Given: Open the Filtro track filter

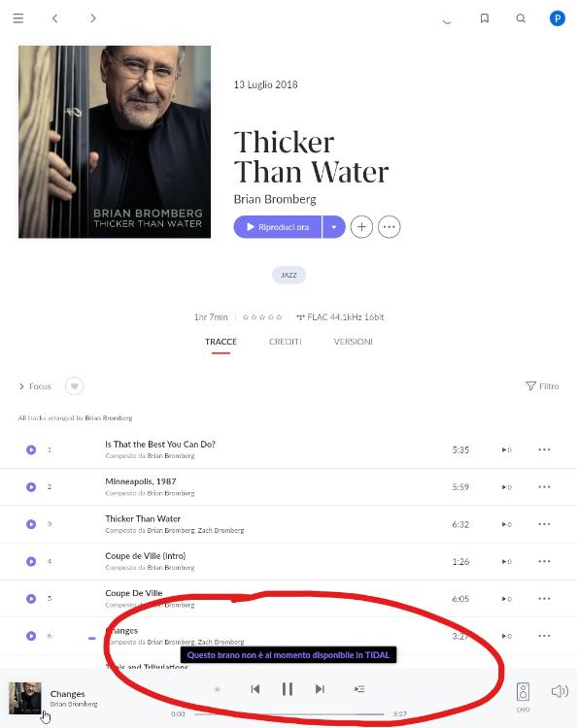Looking at the screenshot, I should 542,386.
